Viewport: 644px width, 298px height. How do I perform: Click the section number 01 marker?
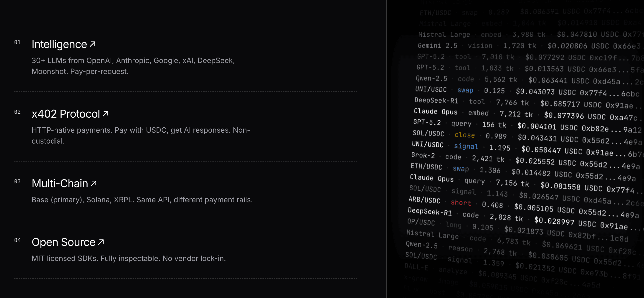[18, 42]
